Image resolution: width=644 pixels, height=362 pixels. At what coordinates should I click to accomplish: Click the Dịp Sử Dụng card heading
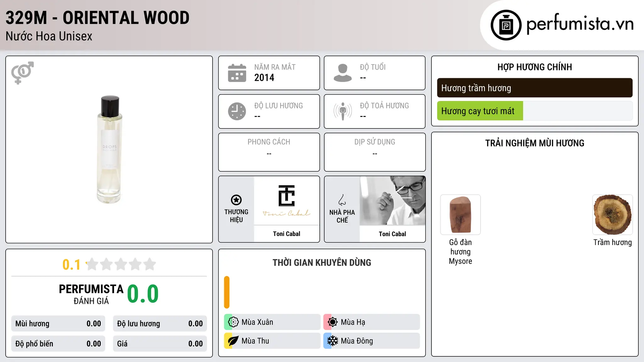click(x=375, y=142)
